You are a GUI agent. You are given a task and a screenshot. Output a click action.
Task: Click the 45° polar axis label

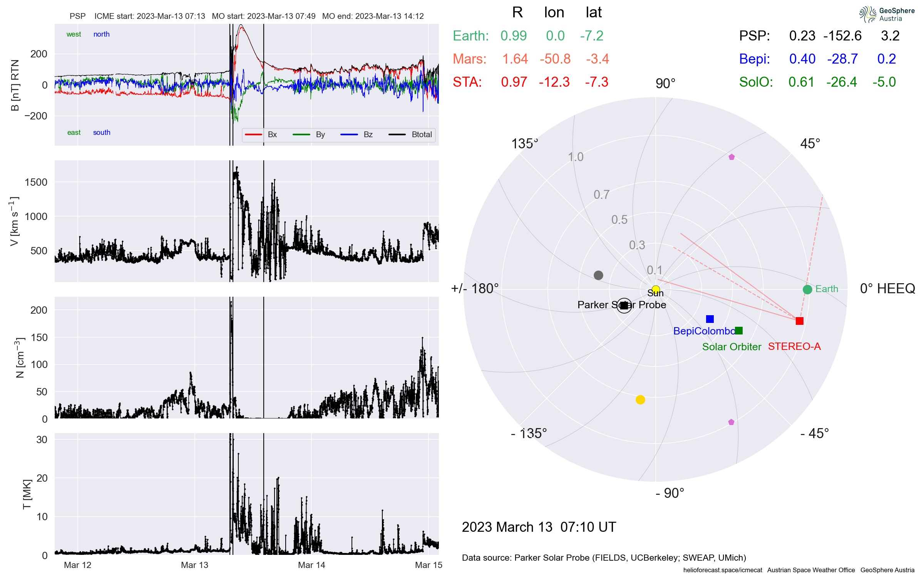pyautogui.click(x=810, y=144)
